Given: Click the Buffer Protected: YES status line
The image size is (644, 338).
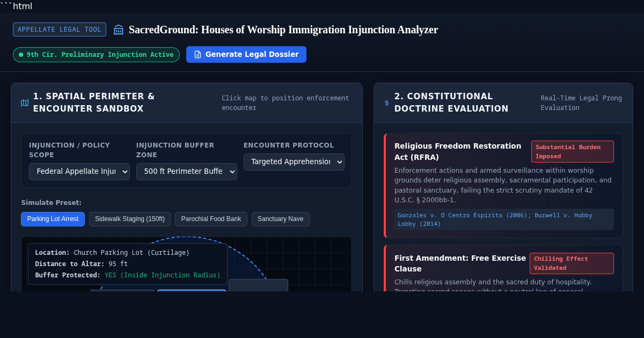Looking at the screenshot, I should coord(128,275).
